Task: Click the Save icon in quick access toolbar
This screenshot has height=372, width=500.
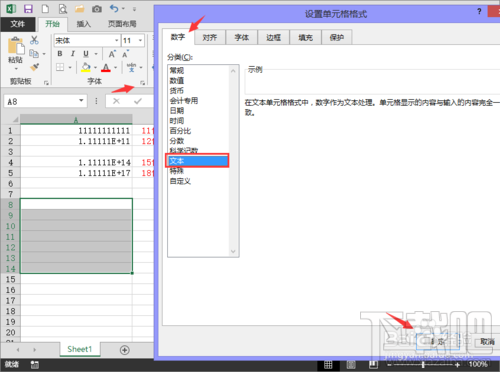Action: pos(28,9)
